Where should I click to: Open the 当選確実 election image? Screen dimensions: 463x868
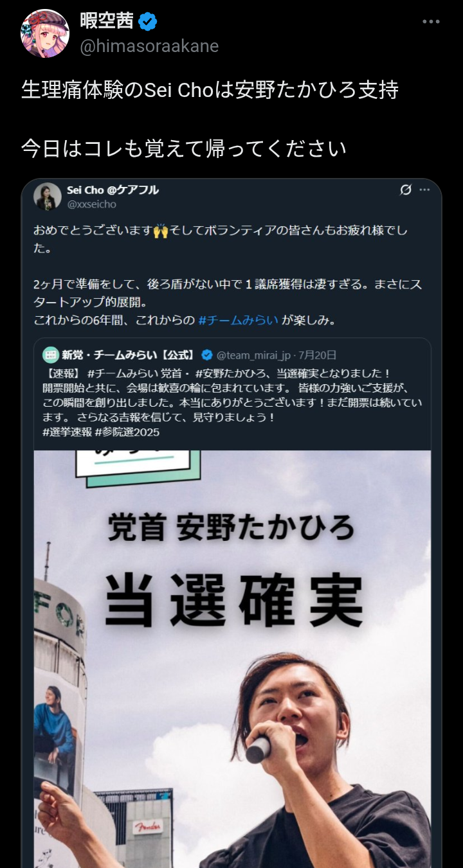tap(232, 659)
